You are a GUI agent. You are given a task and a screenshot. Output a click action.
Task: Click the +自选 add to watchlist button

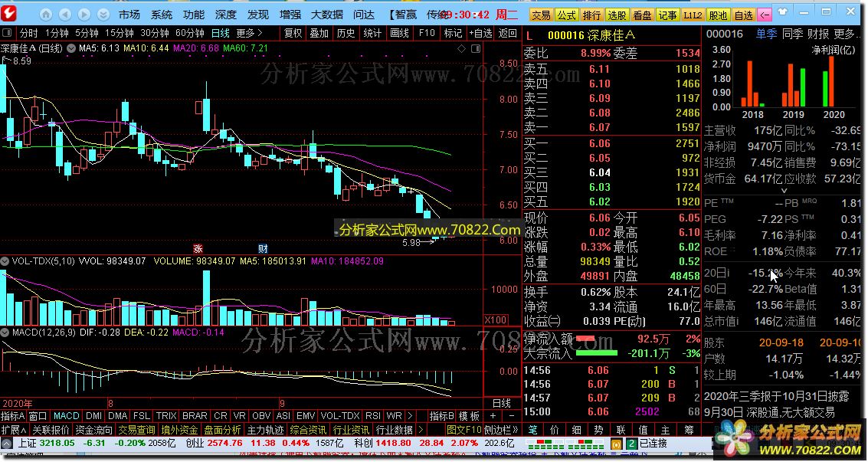click(x=480, y=33)
